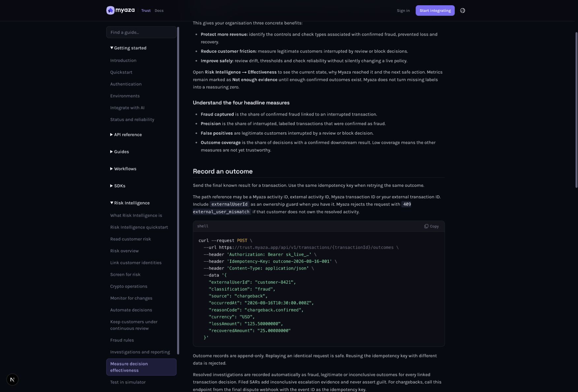Open the Docs tab in header

[x=159, y=11]
